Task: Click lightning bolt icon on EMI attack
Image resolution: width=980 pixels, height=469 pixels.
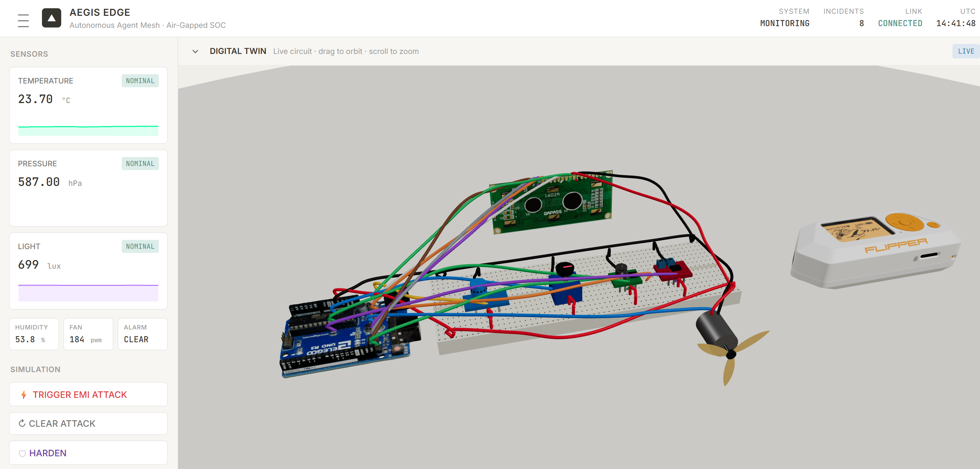Action: (24, 394)
